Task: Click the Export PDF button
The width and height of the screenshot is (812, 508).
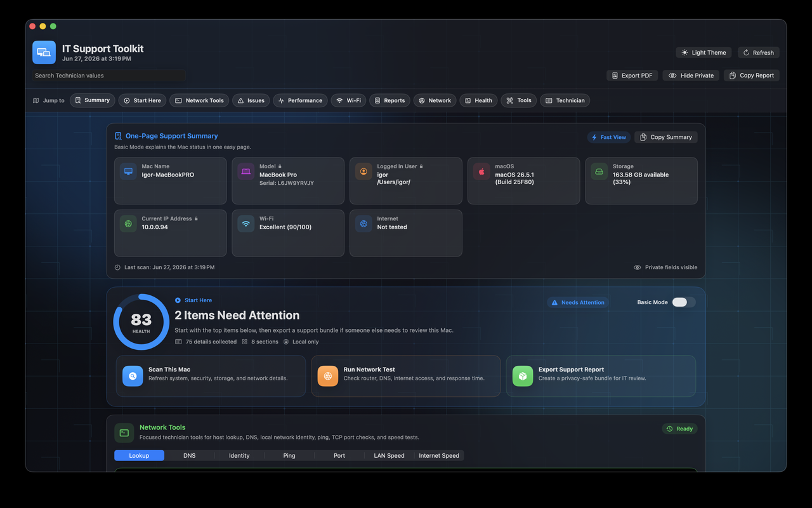Action: pyautogui.click(x=632, y=76)
